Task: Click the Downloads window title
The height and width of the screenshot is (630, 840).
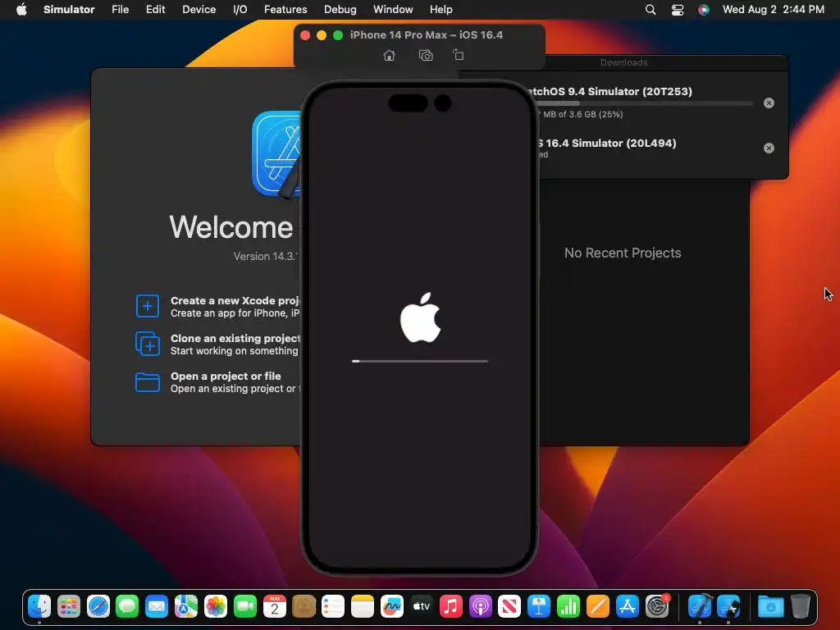Action: point(623,62)
